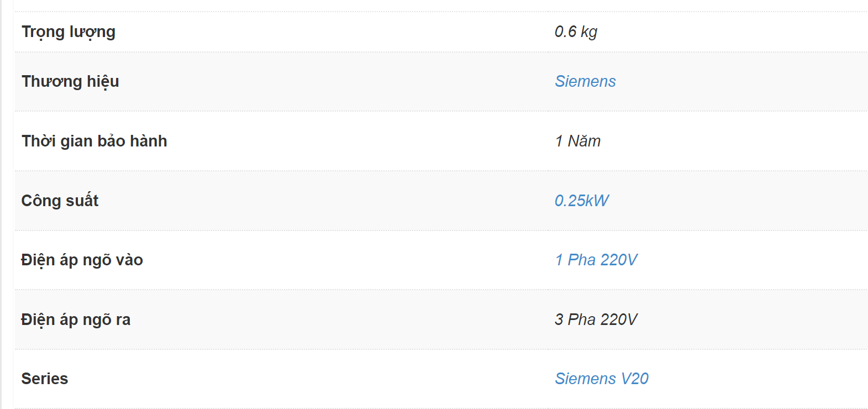Click the word Năm in warranty value
This screenshot has height=409, width=868.
pyautogui.click(x=584, y=141)
